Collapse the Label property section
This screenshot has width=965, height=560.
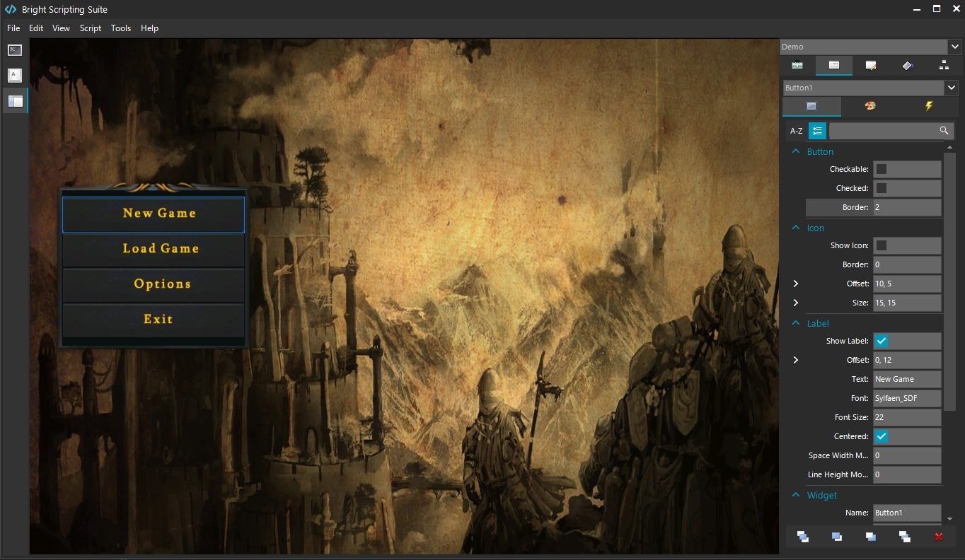[795, 323]
